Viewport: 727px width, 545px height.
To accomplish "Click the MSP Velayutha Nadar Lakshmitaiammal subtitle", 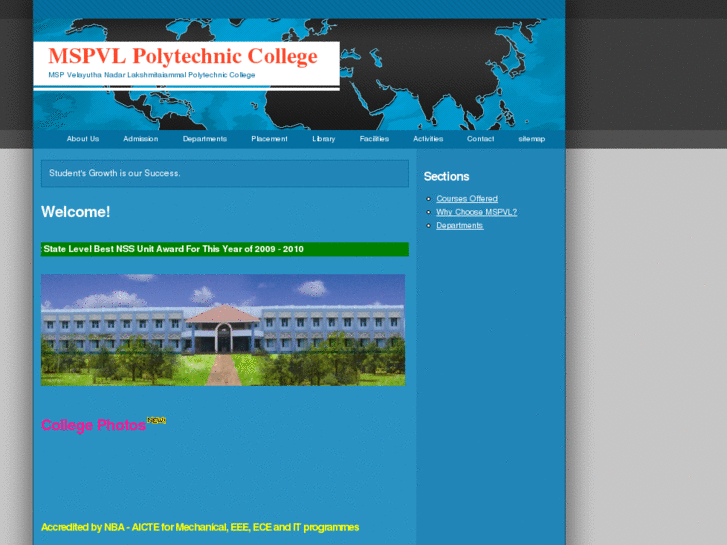I will coord(152,75).
